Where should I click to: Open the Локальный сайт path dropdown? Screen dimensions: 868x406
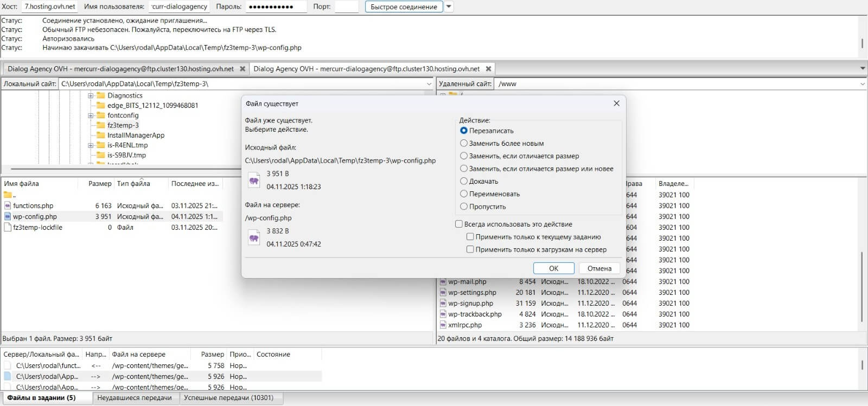[x=429, y=84]
